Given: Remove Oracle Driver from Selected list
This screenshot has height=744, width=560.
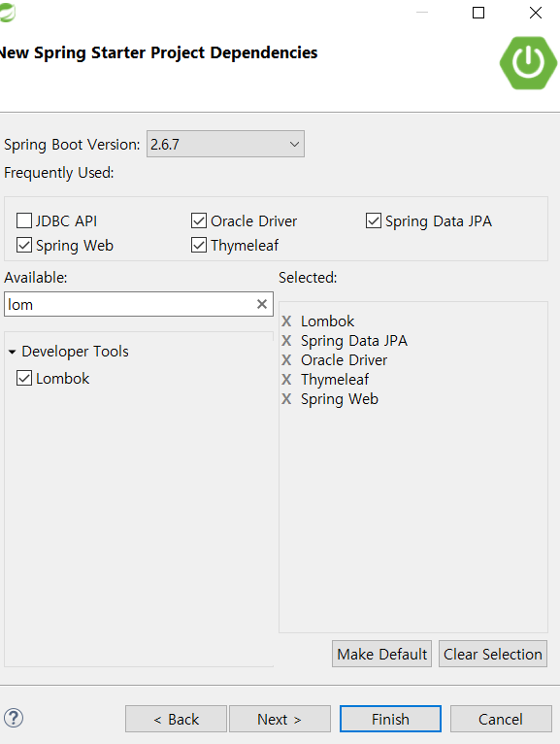Looking at the screenshot, I should pyautogui.click(x=286, y=360).
